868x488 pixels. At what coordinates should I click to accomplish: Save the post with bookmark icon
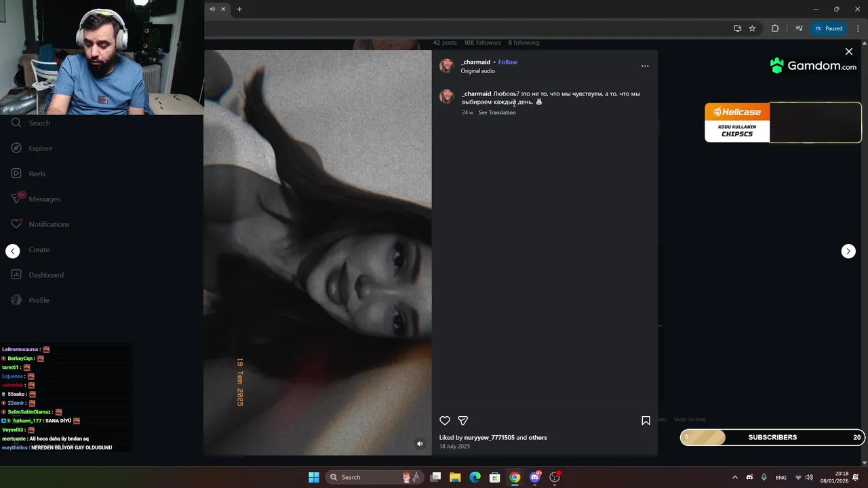[x=646, y=421]
